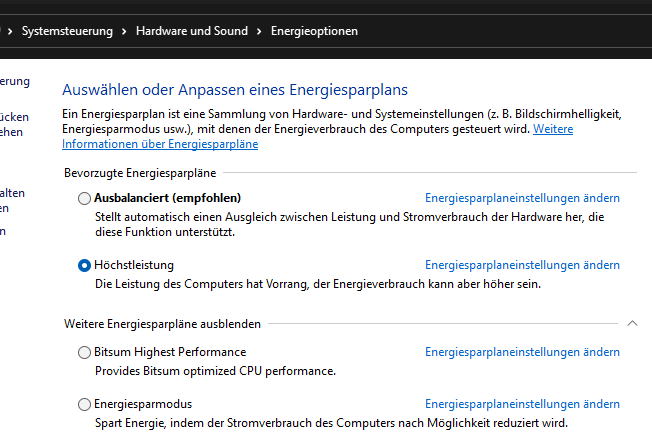Enable the Energiesparmodus radio button
652x445 pixels.
[x=84, y=404]
